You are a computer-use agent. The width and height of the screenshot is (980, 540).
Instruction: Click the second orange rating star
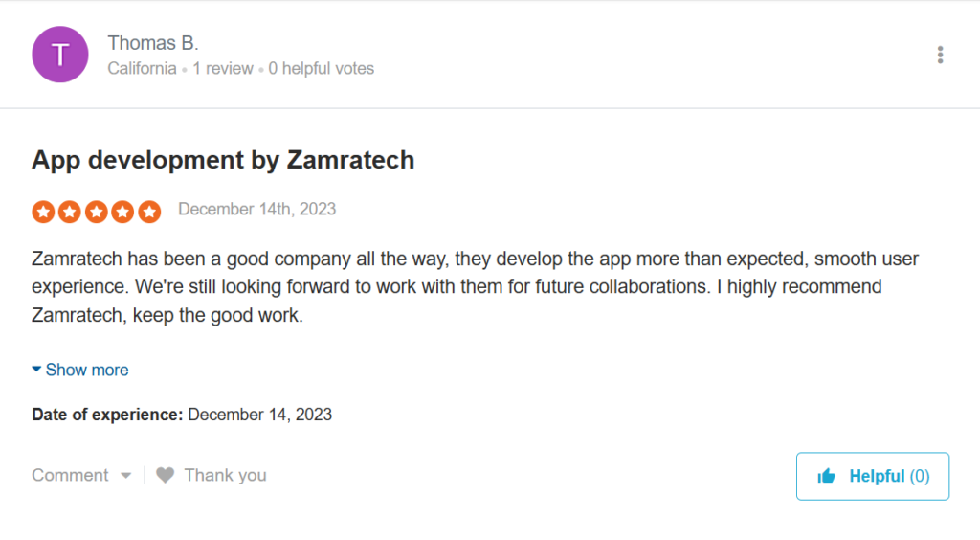tap(69, 212)
